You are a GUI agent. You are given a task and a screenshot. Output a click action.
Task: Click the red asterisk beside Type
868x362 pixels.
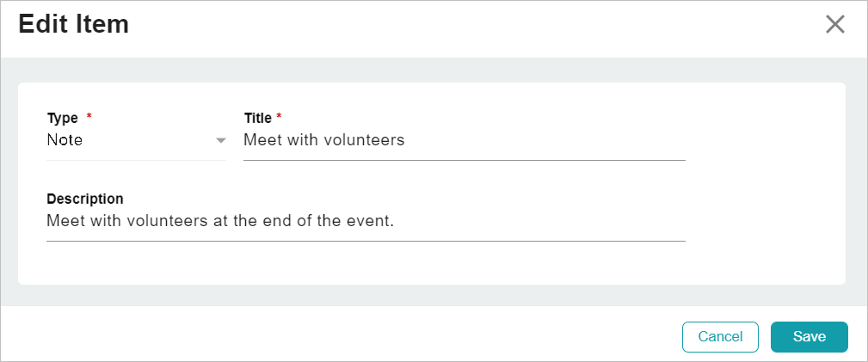point(89,117)
